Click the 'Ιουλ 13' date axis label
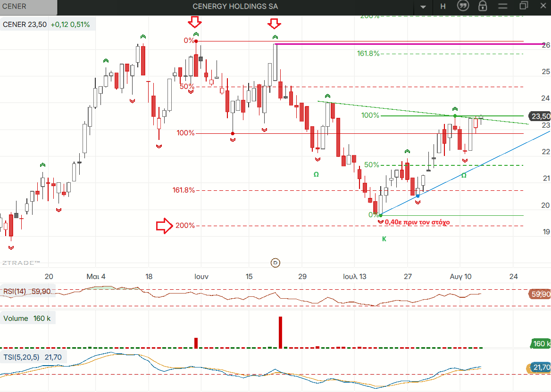This screenshot has height=392, width=551. coord(355,277)
